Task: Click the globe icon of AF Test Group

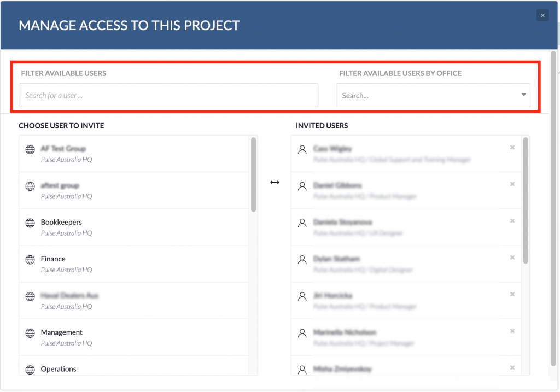Action: tap(31, 150)
